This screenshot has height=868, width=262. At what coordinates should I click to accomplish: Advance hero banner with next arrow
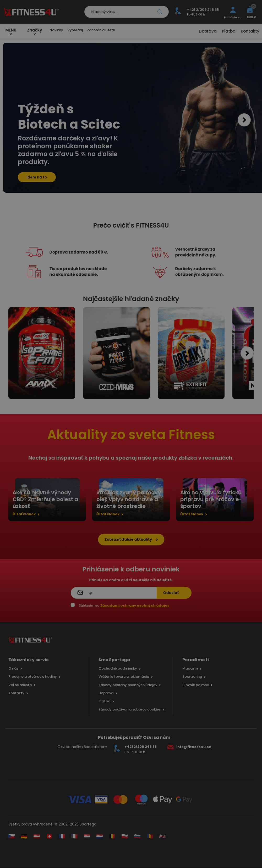coord(244,120)
